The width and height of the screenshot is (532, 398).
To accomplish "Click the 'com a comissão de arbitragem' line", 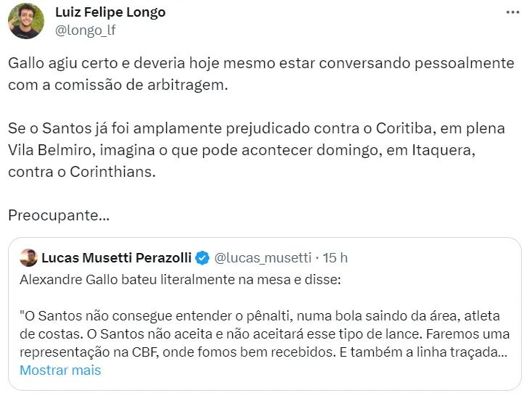I will [x=118, y=85].
